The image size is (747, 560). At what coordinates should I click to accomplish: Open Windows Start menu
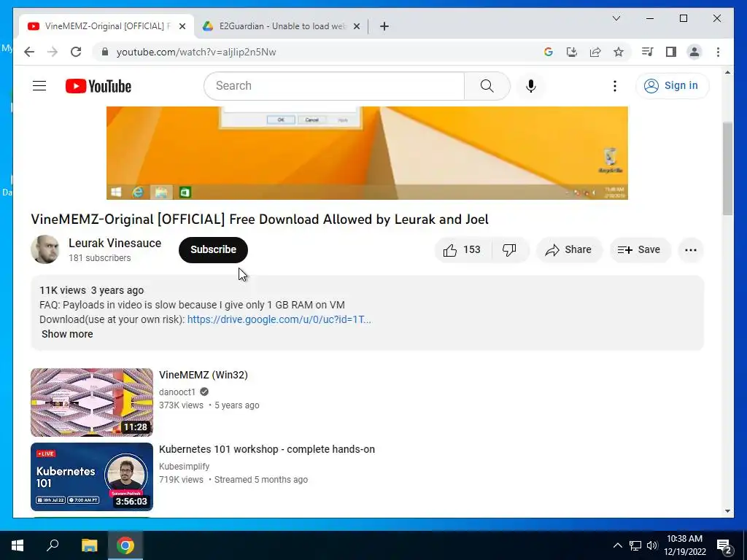point(18,545)
